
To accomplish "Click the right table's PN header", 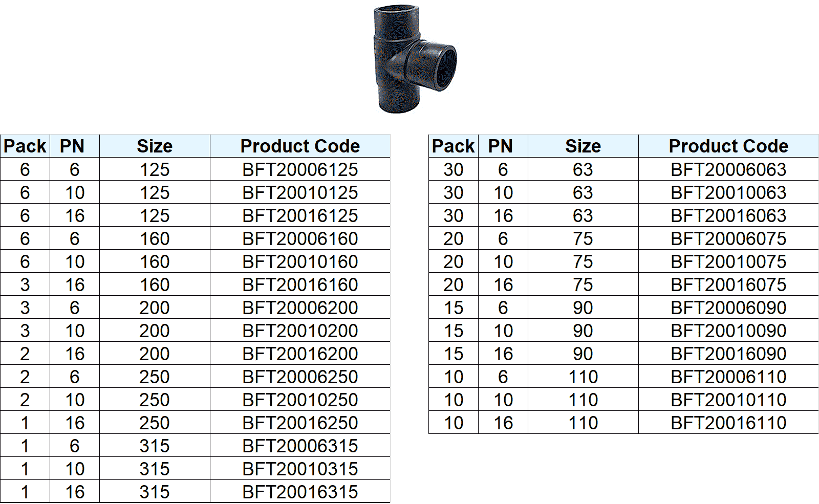I will click(x=501, y=146).
